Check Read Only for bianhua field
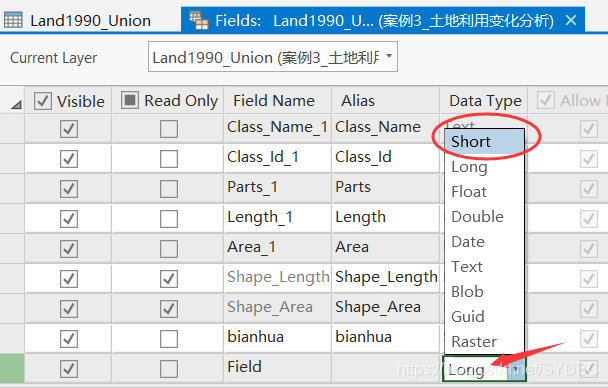Screen dimensions: 608x388 click(169, 338)
